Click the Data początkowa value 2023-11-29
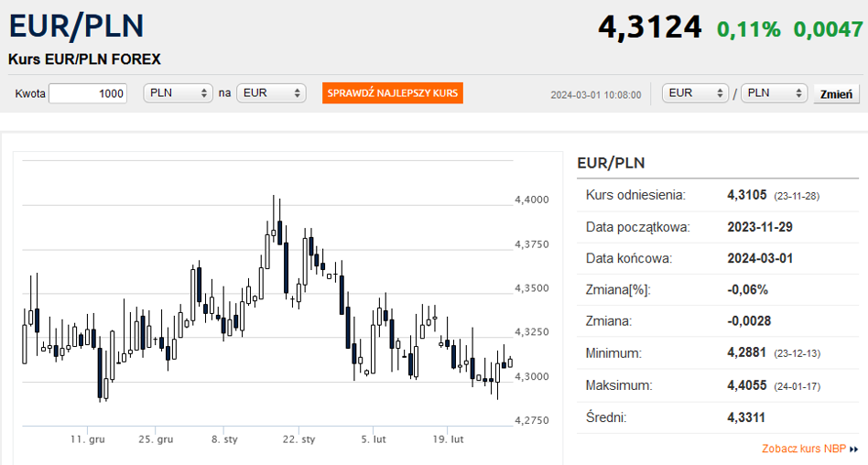868x465 pixels. 760,227
